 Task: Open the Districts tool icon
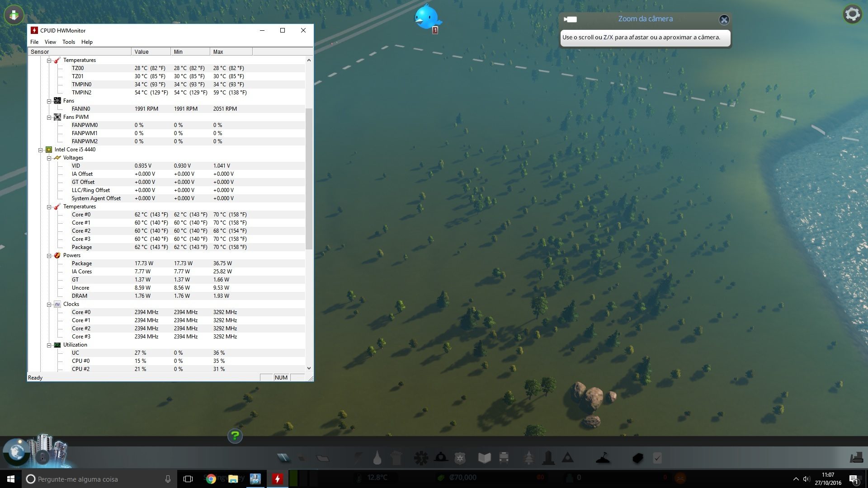click(323, 458)
